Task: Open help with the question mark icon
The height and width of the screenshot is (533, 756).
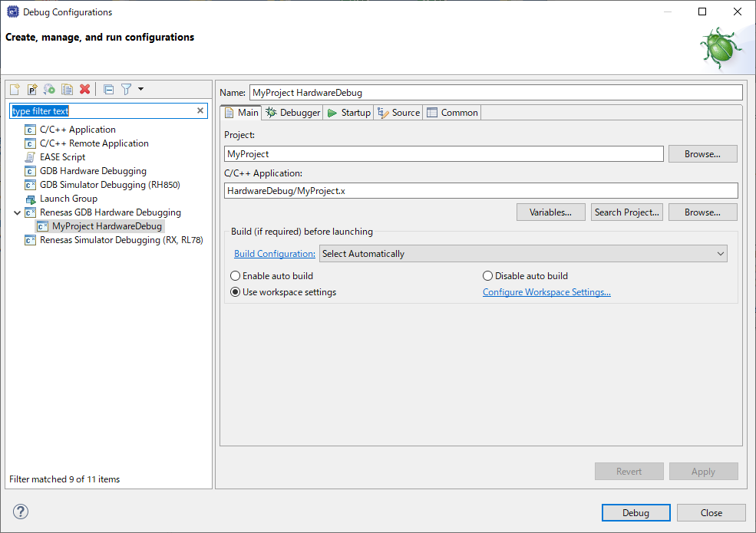Action: pos(21,512)
